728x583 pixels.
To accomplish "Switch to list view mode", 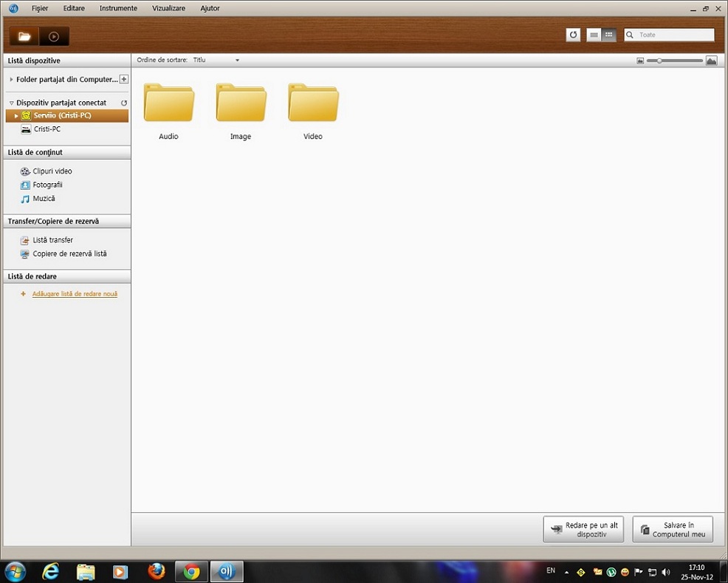I will pyautogui.click(x=594, y=35).
